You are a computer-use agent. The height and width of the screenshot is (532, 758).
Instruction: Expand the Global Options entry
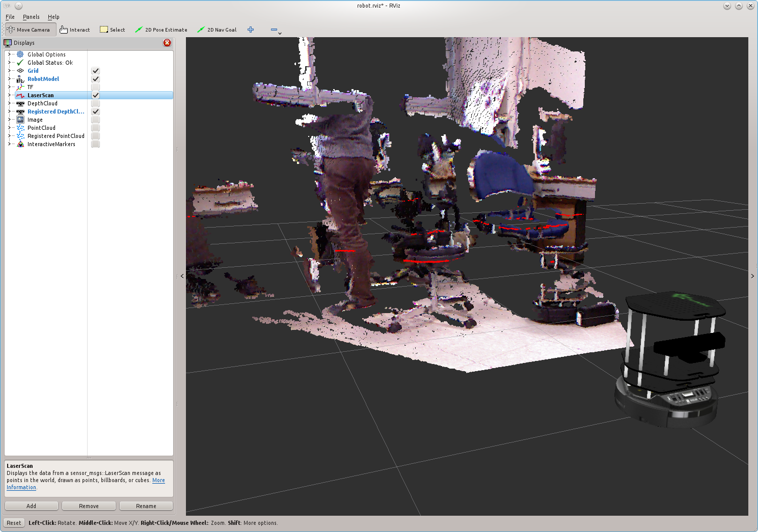(9, 54)
